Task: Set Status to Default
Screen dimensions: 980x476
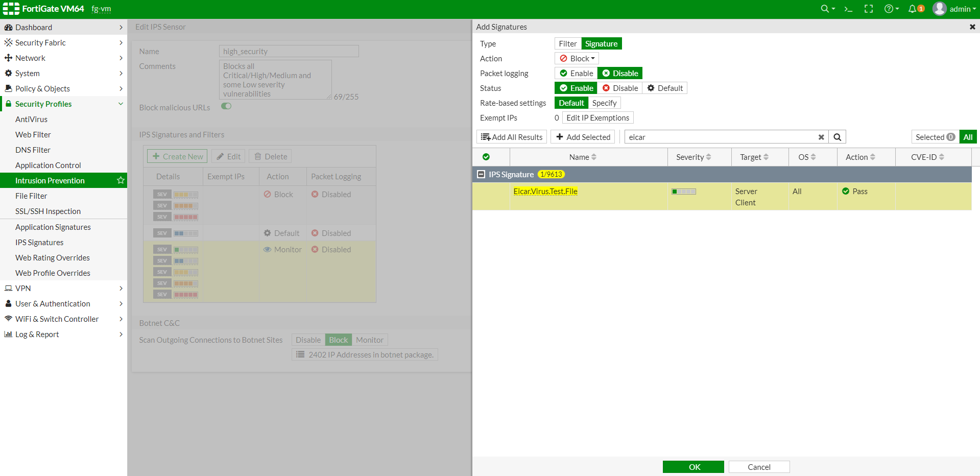Action: click(665, 88)
